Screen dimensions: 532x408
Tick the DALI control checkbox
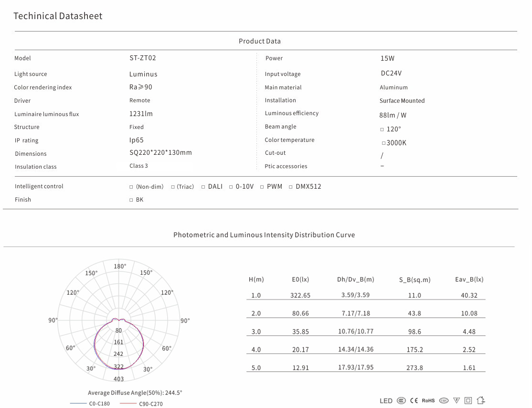click(203, 187)
